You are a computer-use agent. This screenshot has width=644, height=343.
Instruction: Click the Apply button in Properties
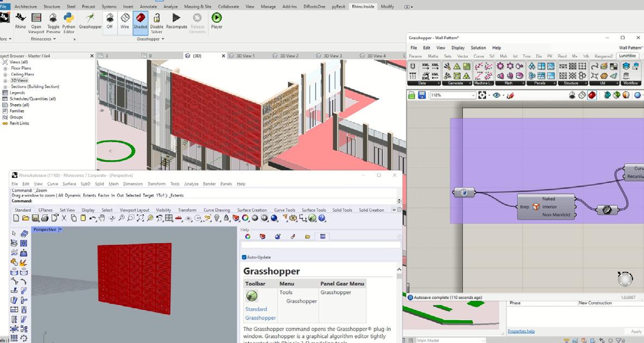click(x=636, y=331)
